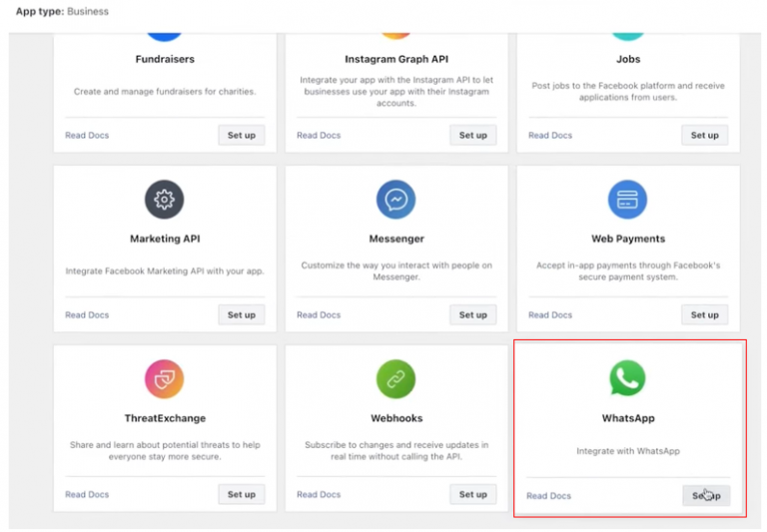
Task: Open Read Docs for Messenger
Action: coord(319,314)
